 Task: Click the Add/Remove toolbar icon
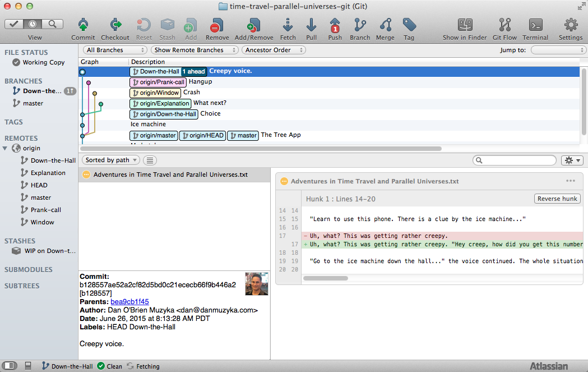tap(254, 25)
